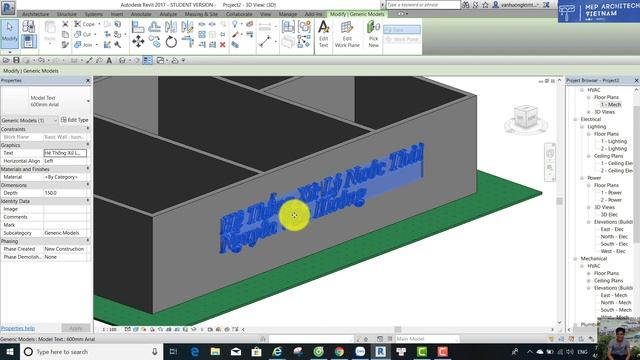Click the Delete red X icon

click(222, 44)
